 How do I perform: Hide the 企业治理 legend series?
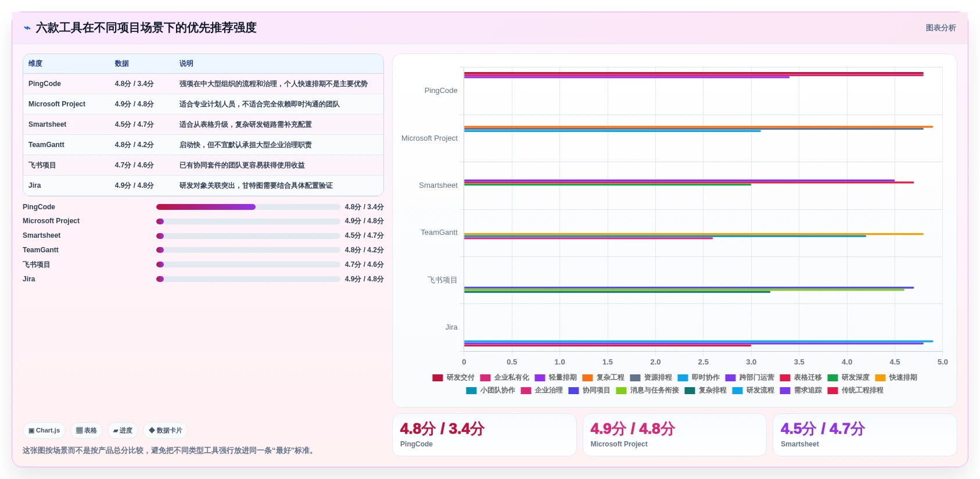click(x=541, y=391)
